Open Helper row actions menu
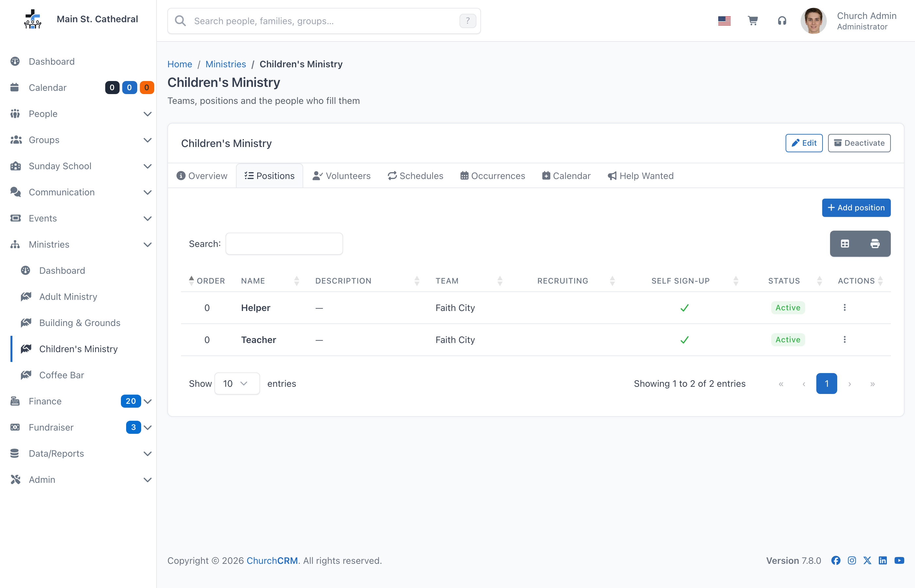 (844, 307)
